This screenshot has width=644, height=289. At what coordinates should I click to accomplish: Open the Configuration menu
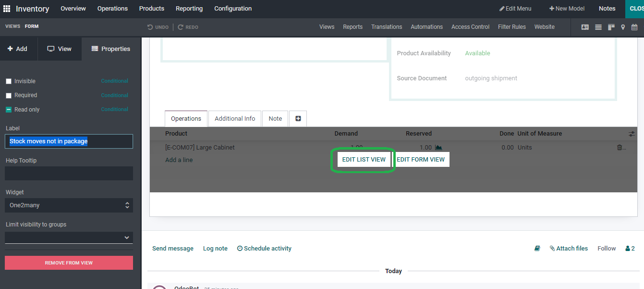[x=233, y=9]
